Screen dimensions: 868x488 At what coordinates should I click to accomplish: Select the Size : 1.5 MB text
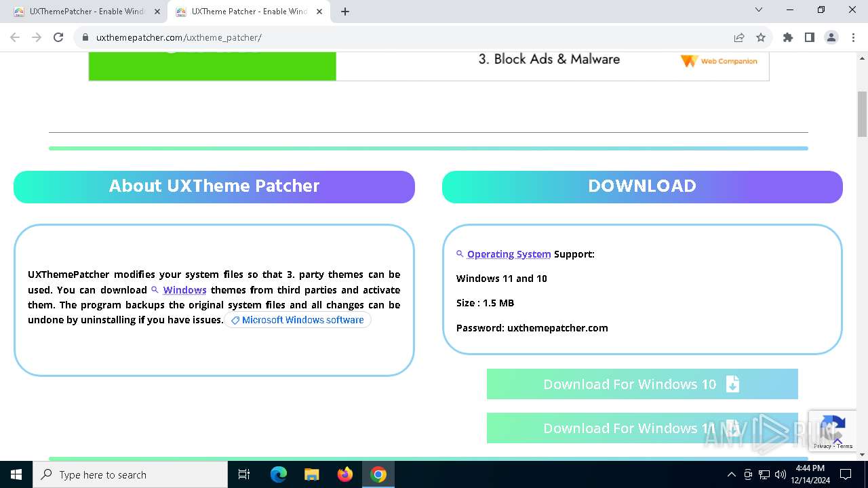[485, 303]
